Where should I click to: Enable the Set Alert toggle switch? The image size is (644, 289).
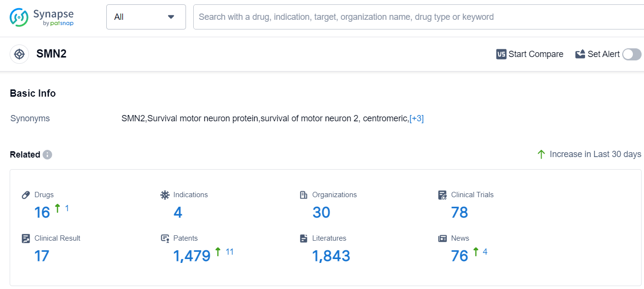[x=631, y=54]
